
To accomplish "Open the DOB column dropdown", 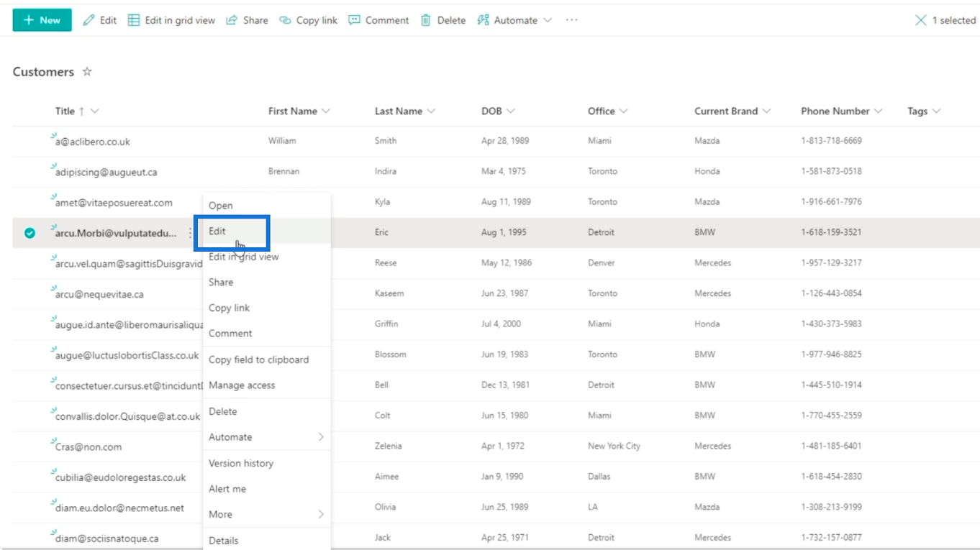I will click(510, 111).
